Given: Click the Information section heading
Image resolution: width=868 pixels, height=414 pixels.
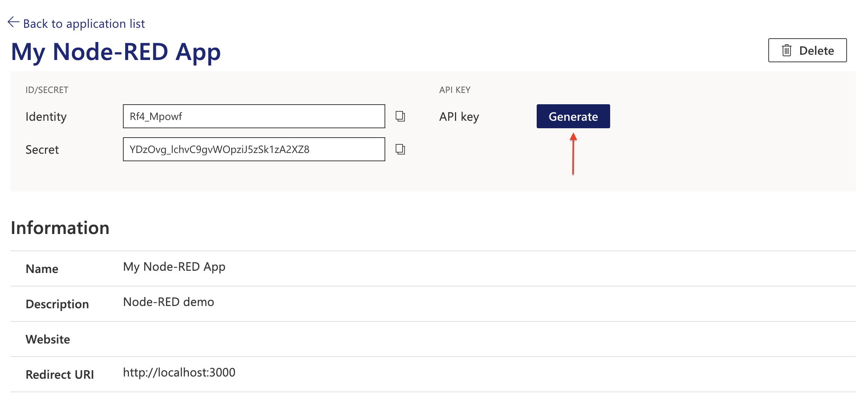Looking at the screenshot, I should point(60,228).
